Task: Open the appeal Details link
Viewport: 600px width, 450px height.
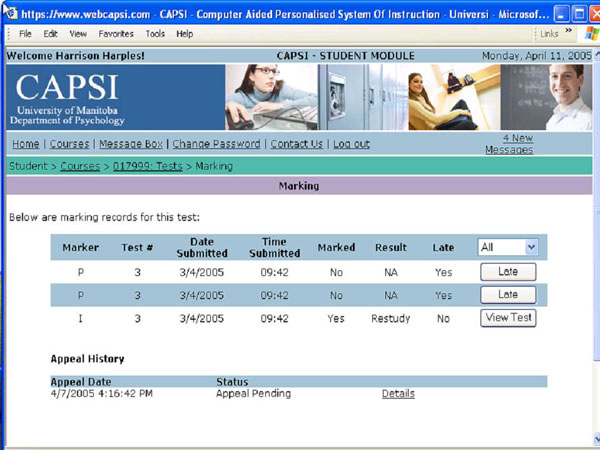Action: 398,394
